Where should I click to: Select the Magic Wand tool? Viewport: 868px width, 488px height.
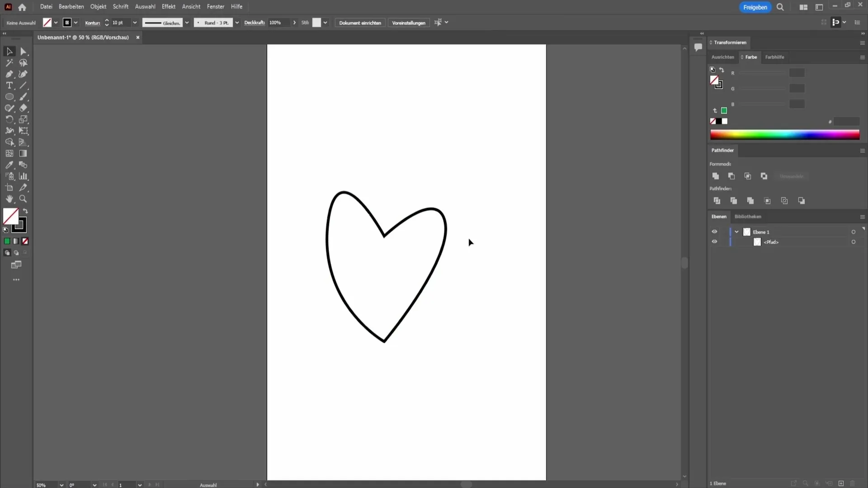tap(9, 63)
